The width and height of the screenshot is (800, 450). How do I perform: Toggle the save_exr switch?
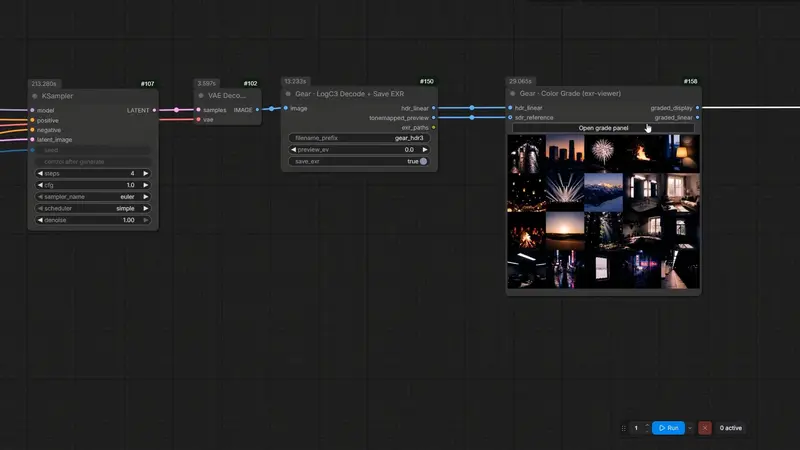[x=423, y=161]
